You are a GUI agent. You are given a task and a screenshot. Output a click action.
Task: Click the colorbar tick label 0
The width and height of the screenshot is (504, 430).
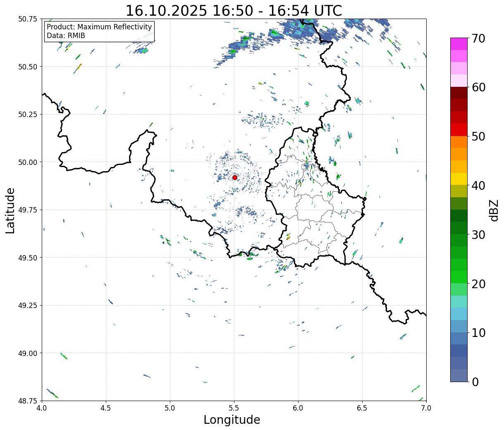tap(475, 382)
